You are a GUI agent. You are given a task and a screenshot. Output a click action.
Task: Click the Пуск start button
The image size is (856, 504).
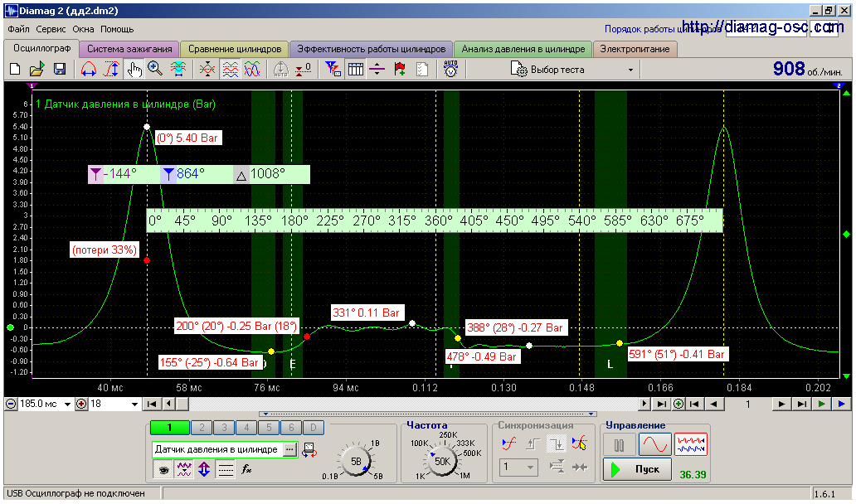[637, 469]
